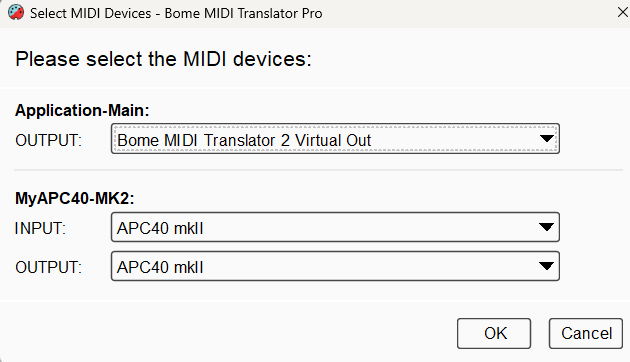Screen dimensions: 630x362
Task: Confirm device selection with OK
Action: (x=494, y=333)
